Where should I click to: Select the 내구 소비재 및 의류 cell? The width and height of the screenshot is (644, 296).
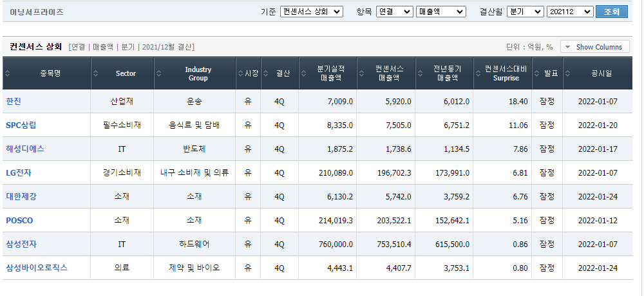[194, 173]
